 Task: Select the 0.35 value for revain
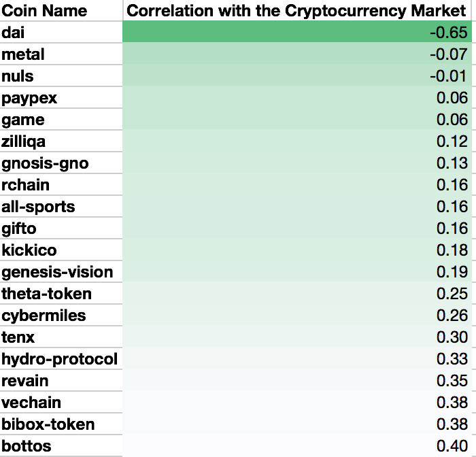452,381
